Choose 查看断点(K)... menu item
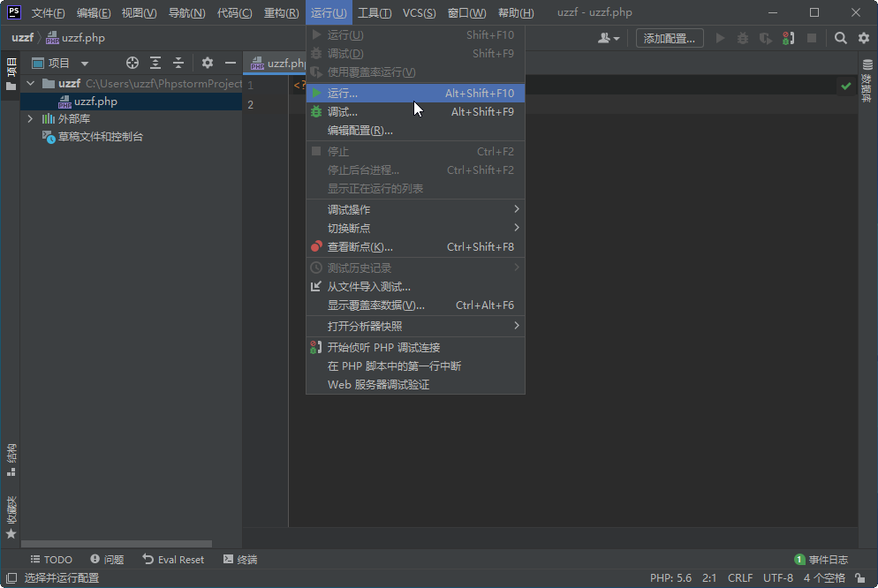The width and height of the screenshot is (878, 588). pyautogui.click(x=415, y=246)
